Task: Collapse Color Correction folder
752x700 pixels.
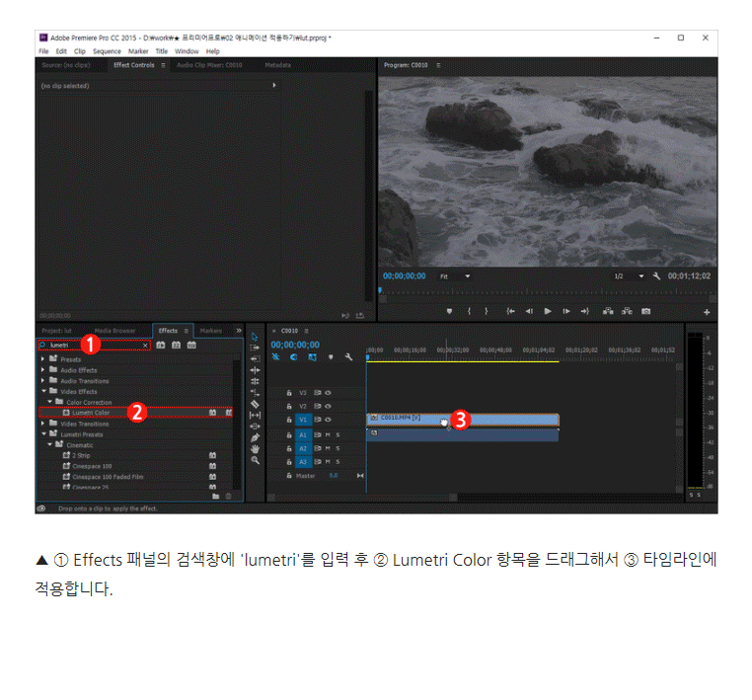Action: tap(50, 402)
